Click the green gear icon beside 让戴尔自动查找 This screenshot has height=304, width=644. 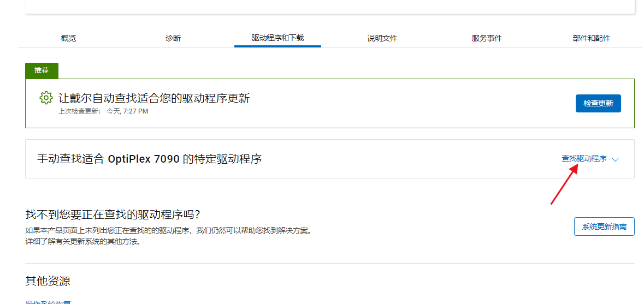[46, 98]
